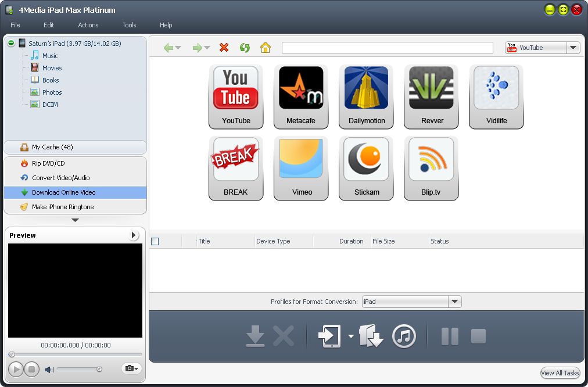
Task: Click the large gray X remove task icon
Action: [283, 336]
